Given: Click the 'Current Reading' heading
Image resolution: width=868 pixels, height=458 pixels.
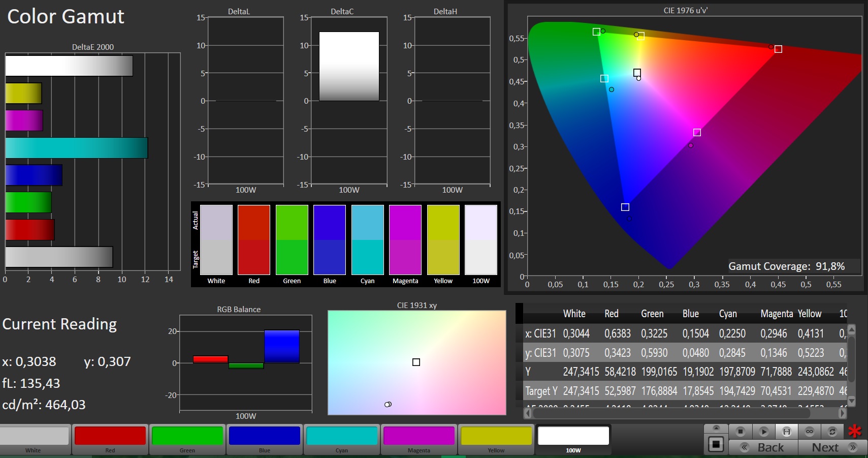Looking at the screenshot, I should (59, 324).
